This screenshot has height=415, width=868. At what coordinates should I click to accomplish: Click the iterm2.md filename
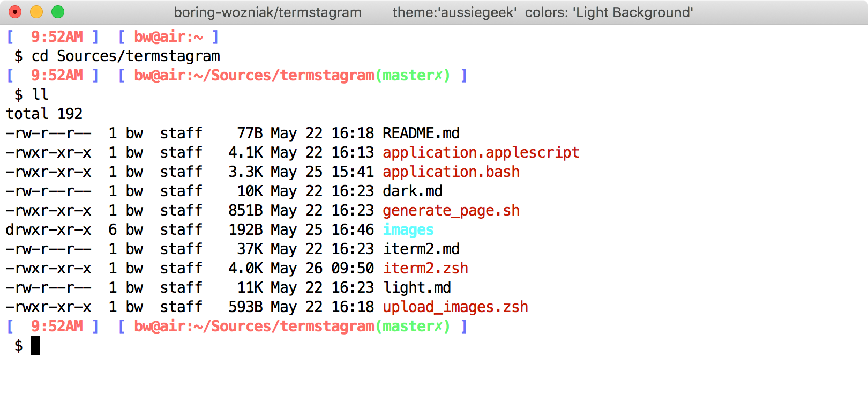(x=421, y=249)
